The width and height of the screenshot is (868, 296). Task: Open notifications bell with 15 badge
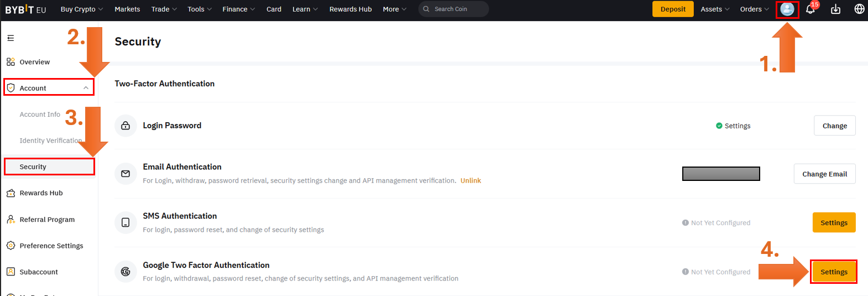(x=810, y=9)
